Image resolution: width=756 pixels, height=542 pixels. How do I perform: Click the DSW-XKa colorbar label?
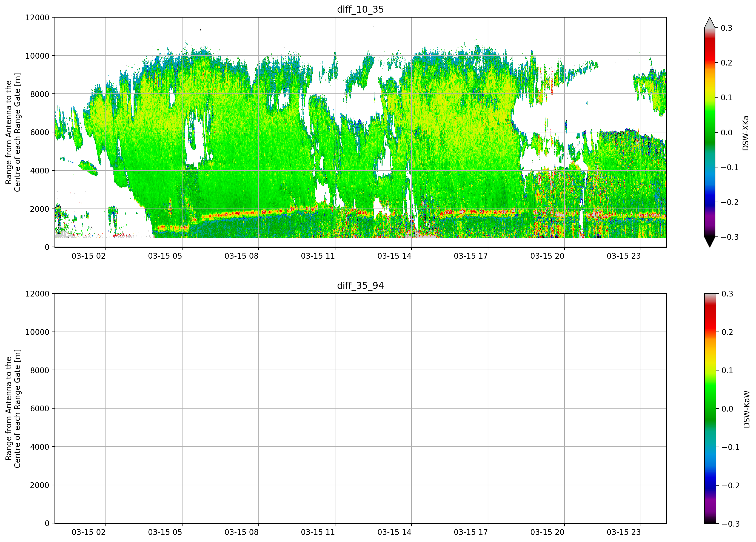746,133
